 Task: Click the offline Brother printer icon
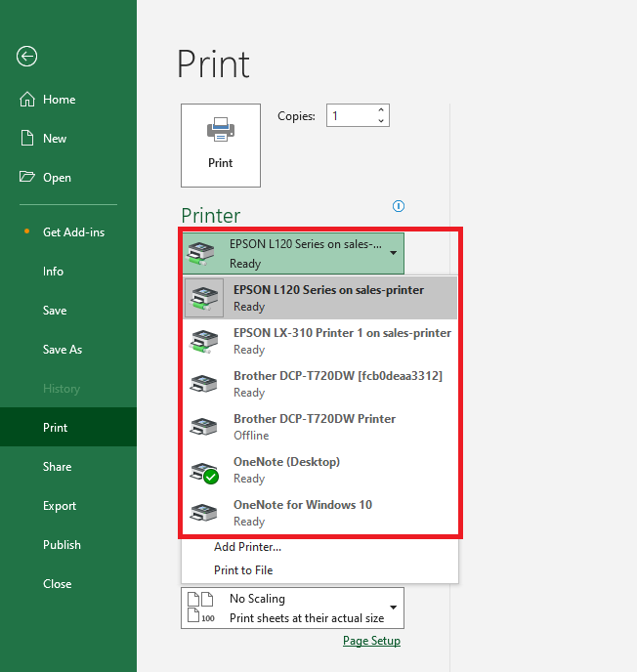[203, 426]
